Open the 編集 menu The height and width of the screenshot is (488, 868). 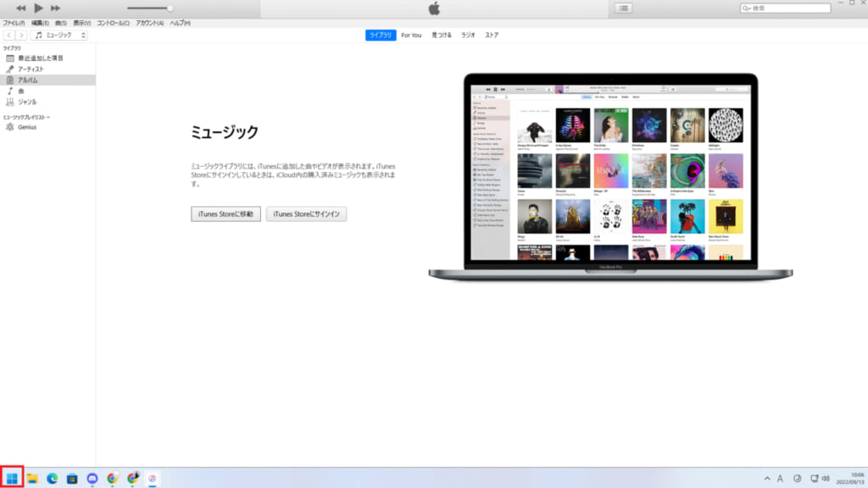point(40,23)
